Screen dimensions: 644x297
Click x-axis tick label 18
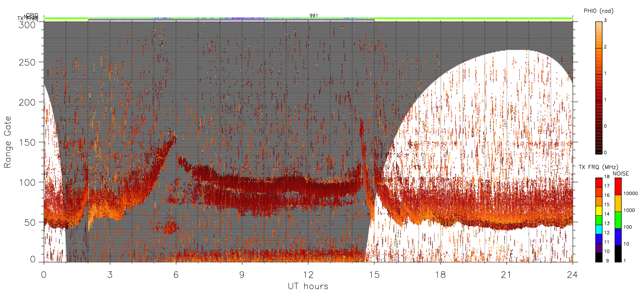(x=440, y=274)
